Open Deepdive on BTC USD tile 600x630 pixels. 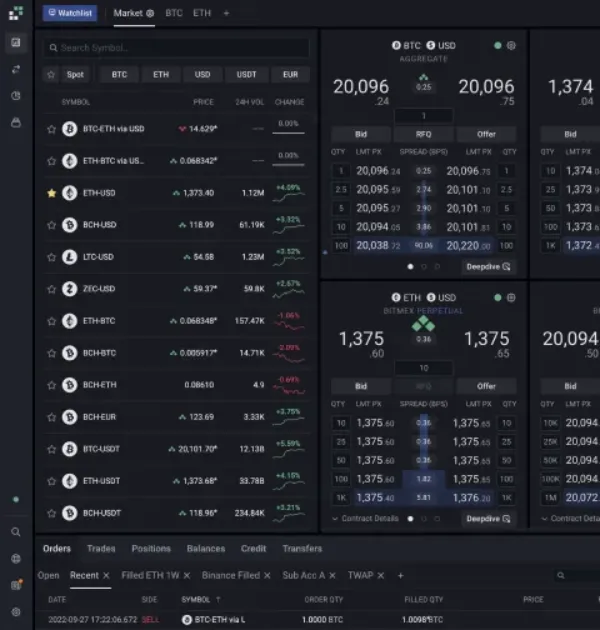click(x=488, y=267)
